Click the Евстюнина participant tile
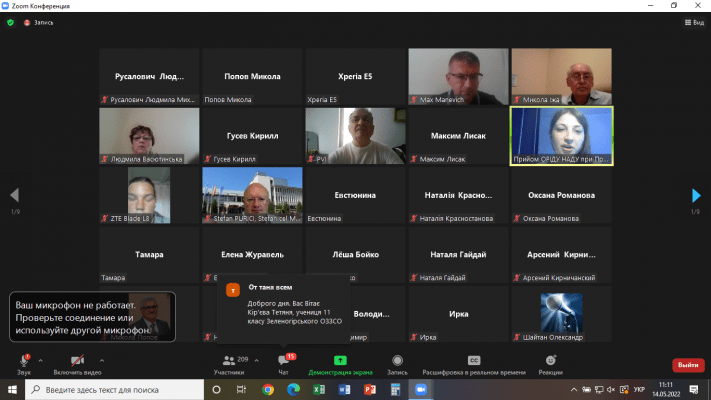The width and height of the screenshot is (711, 400). (x=355, y=195)
